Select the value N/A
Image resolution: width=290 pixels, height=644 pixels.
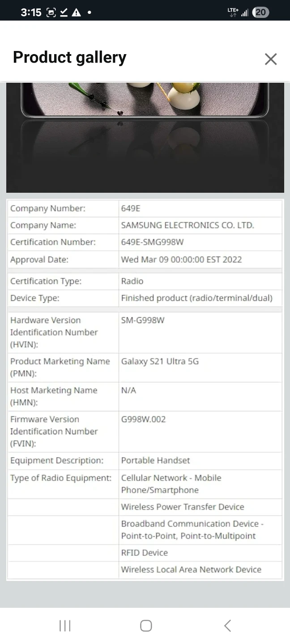pos(128,390)
